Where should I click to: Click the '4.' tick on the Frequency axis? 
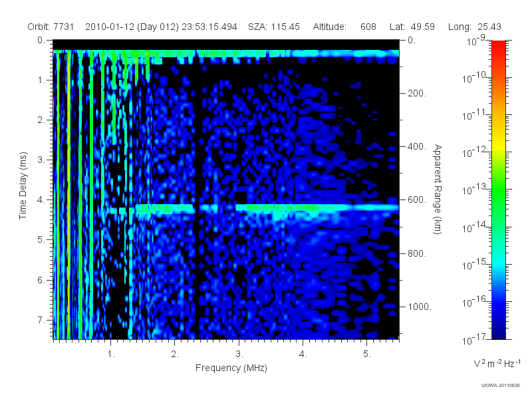pos(303,354)
